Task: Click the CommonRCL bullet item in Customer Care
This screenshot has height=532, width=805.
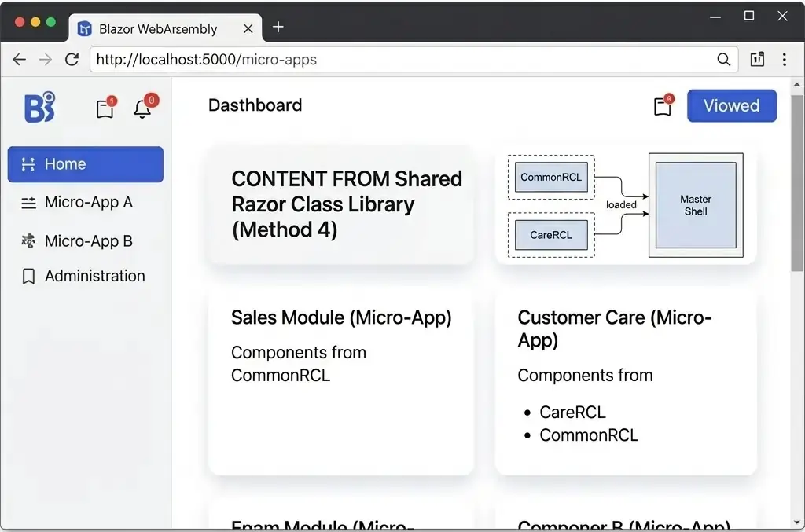Action: pos(589,435)
